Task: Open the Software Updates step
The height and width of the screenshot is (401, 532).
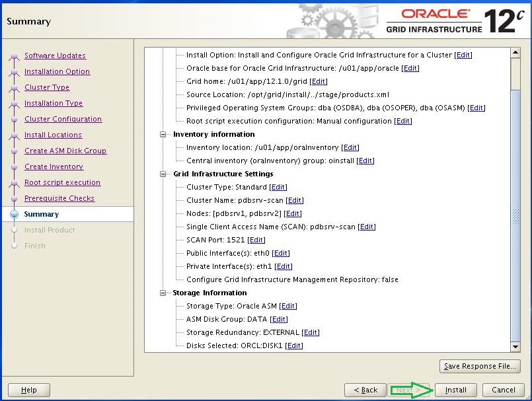Action: (55, 55)
